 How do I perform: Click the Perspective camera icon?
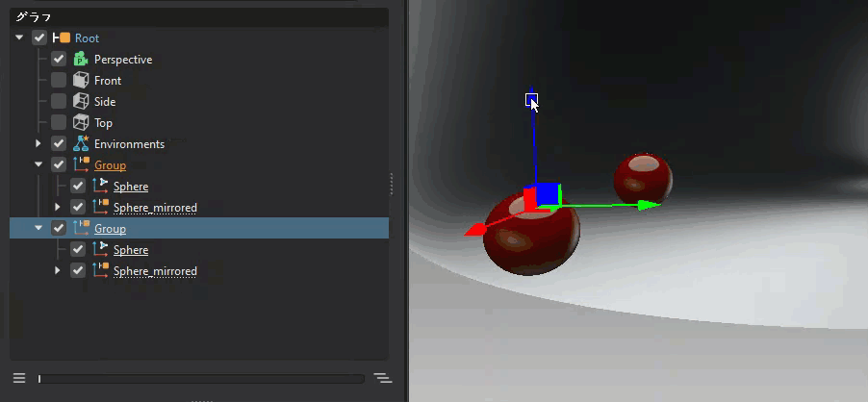pos(81,59)
